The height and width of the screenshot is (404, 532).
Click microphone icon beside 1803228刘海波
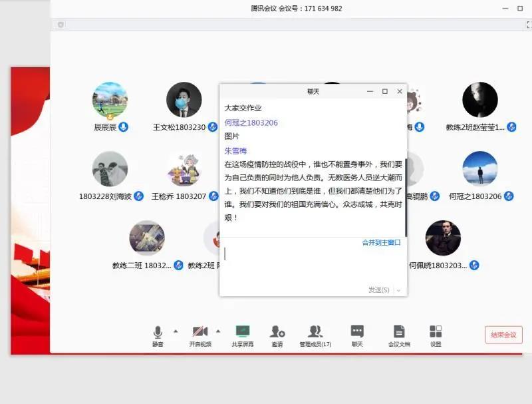pyautogui.click(x=139, y=196)
